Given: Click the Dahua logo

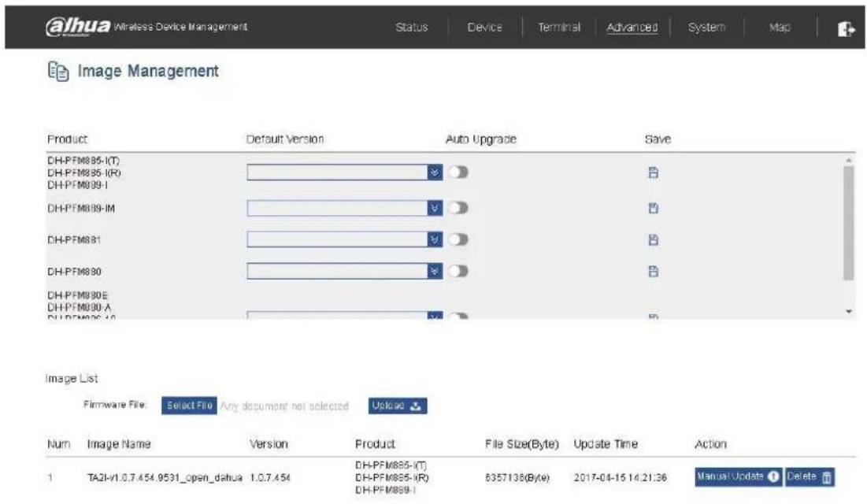Looking at the screenshot, I should point(78,27).
